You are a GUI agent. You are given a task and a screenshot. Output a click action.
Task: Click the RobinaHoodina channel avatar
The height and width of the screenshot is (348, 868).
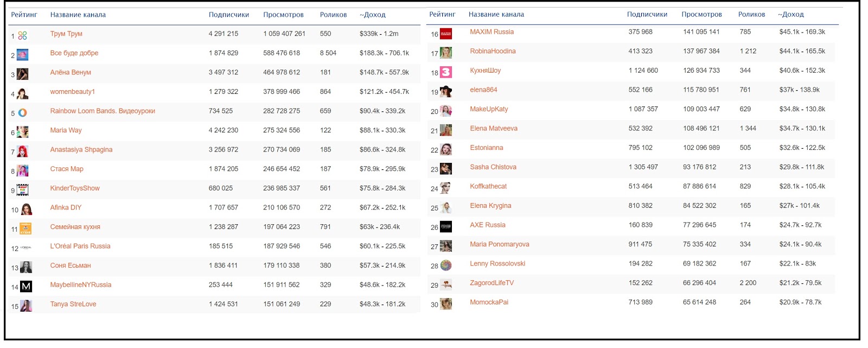point(445,53)
